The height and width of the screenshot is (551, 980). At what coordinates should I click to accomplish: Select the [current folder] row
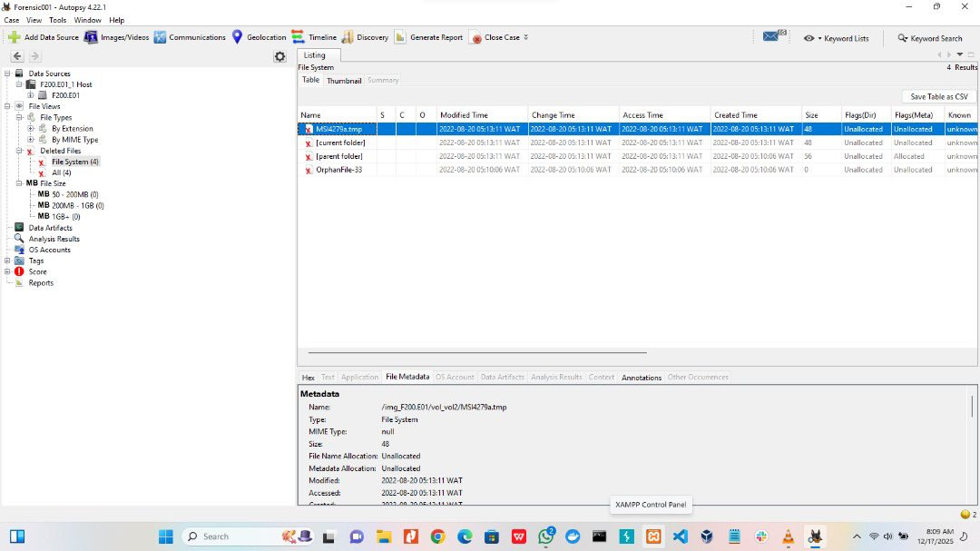638,143
